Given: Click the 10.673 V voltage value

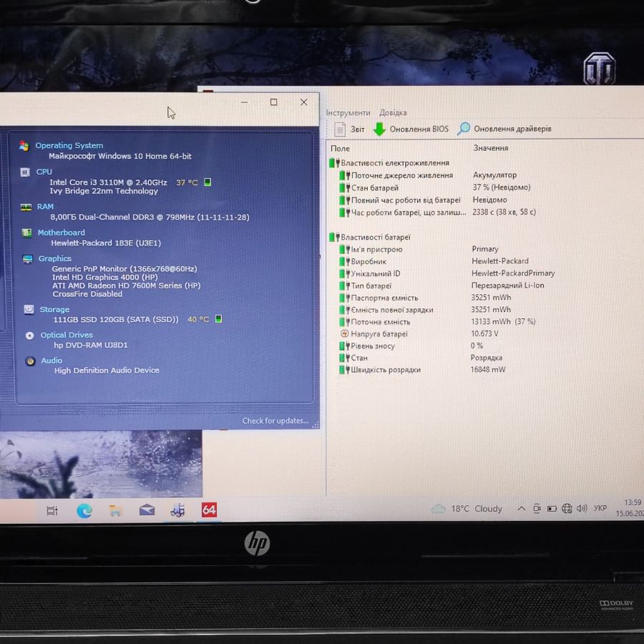Looking at the screenshot, I should pos(484,333).
